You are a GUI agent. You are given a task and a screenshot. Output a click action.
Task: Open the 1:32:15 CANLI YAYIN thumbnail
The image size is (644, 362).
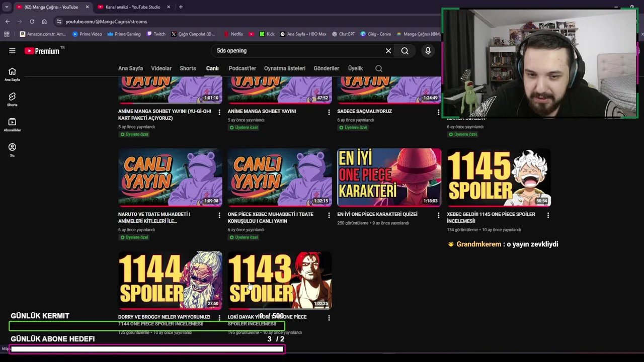pyautogui.click(x=280, y=177)
